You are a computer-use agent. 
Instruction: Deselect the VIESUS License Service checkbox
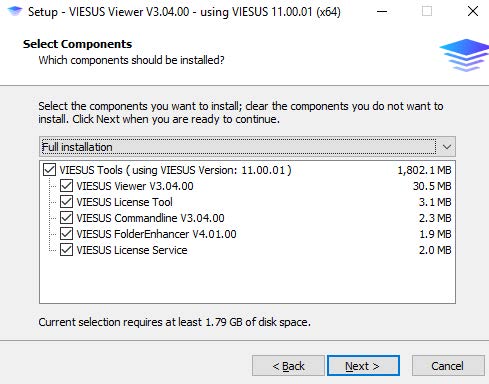click(66, 250)
